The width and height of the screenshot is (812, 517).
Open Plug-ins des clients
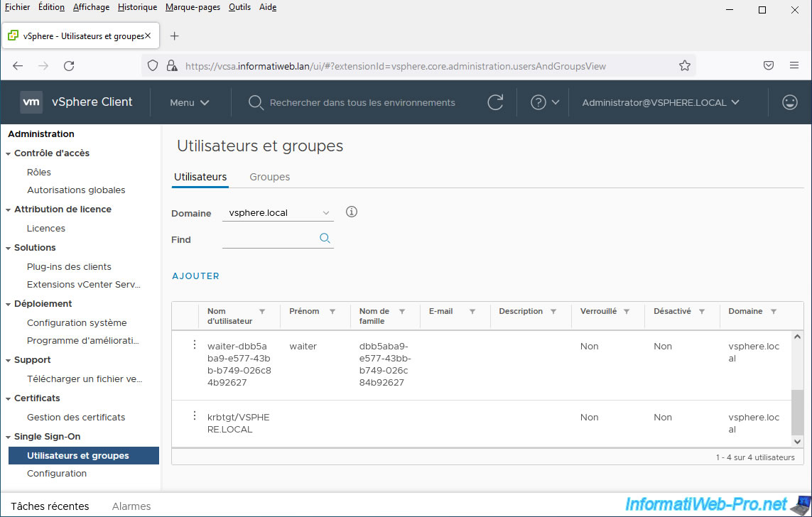[69, 266]
